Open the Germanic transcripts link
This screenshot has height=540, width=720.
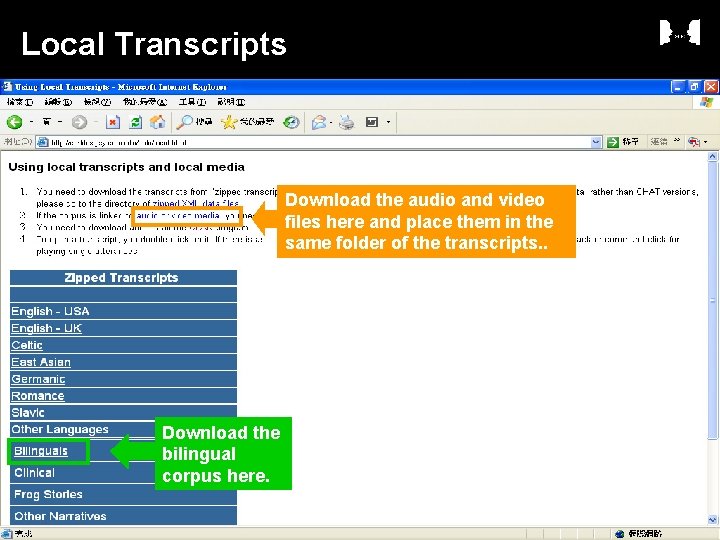coord(38,379)
